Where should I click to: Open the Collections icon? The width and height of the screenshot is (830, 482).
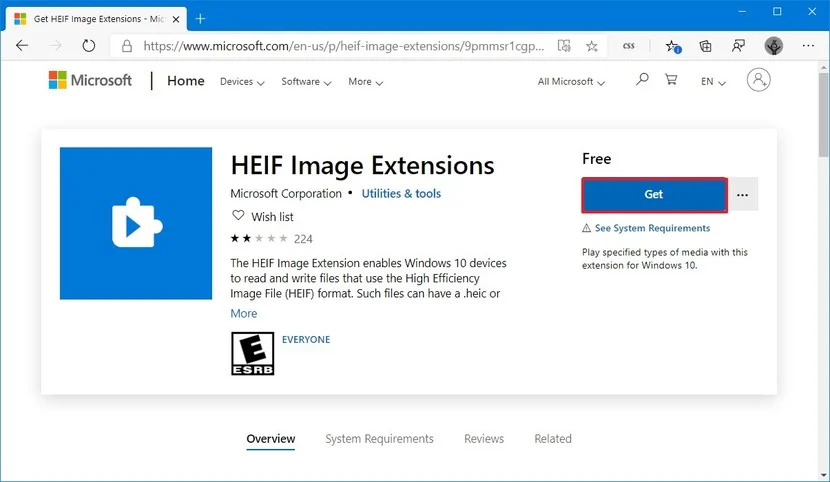[706, 46]
